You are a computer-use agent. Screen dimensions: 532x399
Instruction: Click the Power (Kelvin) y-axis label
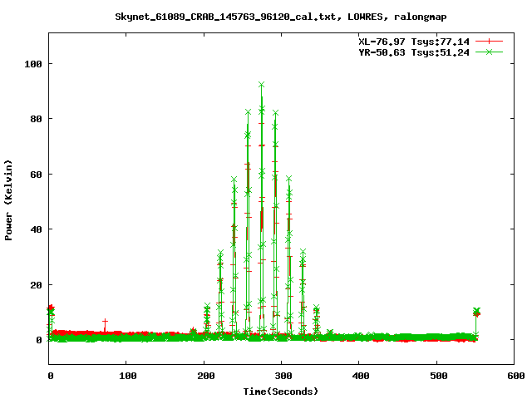click(9, 199)
